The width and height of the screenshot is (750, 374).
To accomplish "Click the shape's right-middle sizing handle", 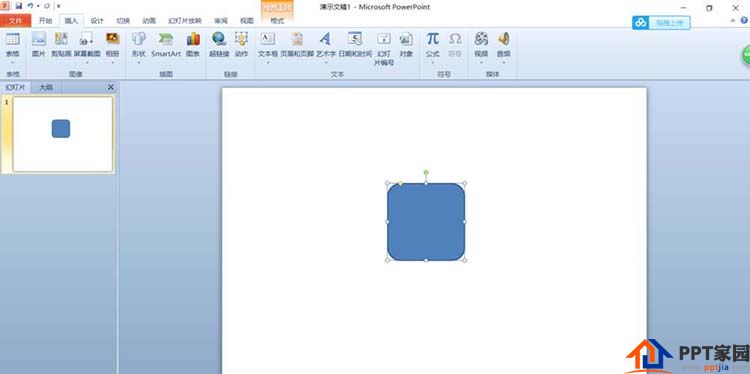I will coord(464,221).
